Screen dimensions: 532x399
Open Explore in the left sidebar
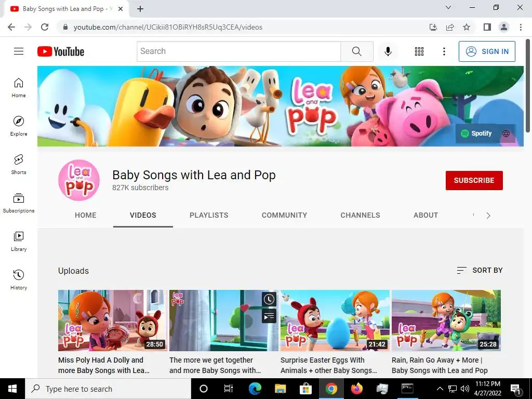19,126
